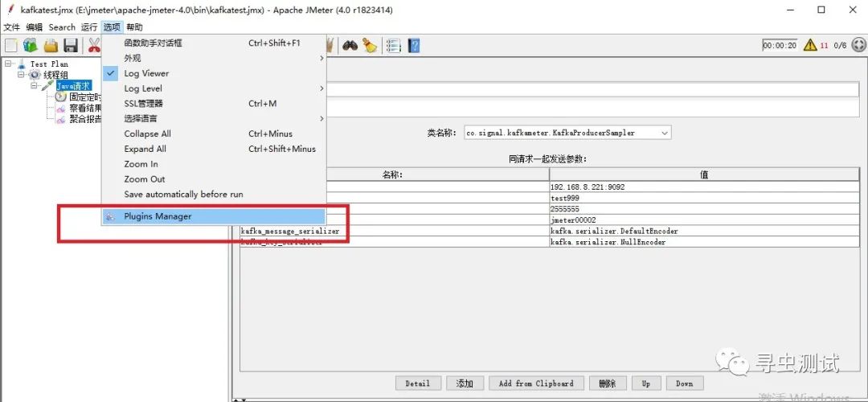868x402 pixels.
Task: Click the Up button
Action: [646, 384]
